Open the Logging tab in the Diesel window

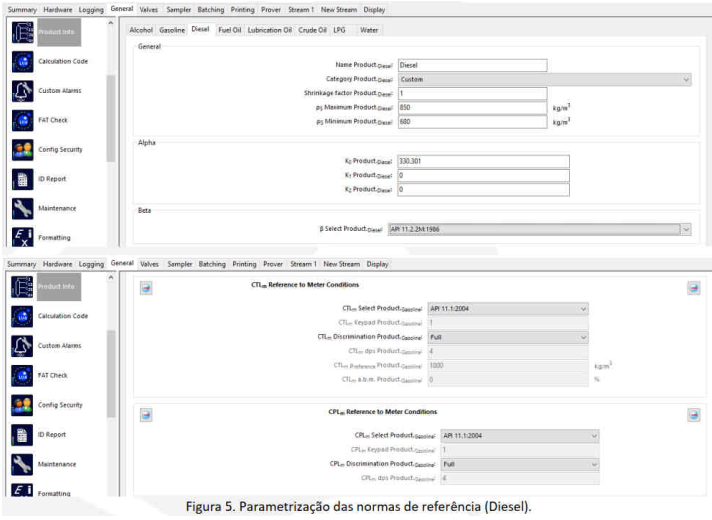click(x=91, y=10)
